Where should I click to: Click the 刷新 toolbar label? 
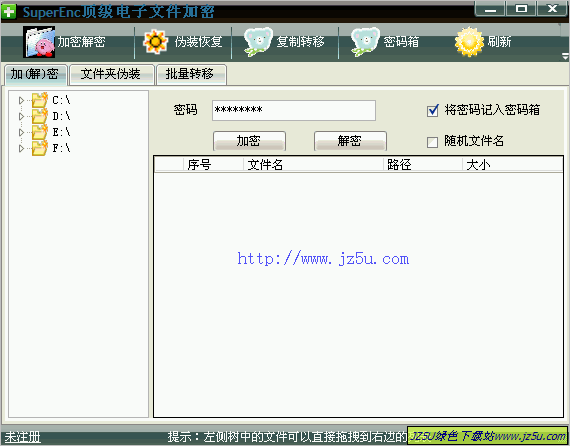point(499,42)
